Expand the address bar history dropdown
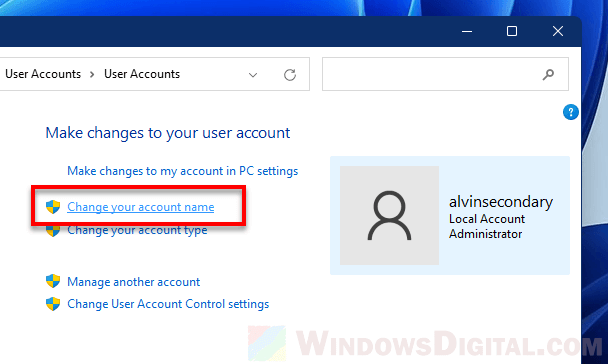 253,75
